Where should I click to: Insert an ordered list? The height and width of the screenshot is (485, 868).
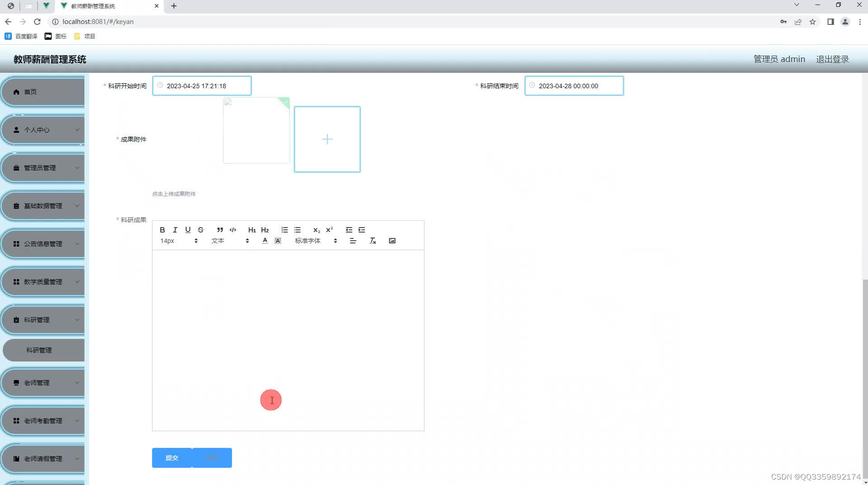point(284,230)
